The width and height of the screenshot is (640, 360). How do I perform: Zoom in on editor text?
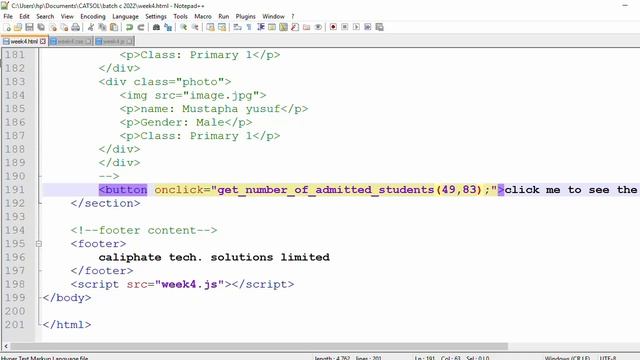pos(183,27)
